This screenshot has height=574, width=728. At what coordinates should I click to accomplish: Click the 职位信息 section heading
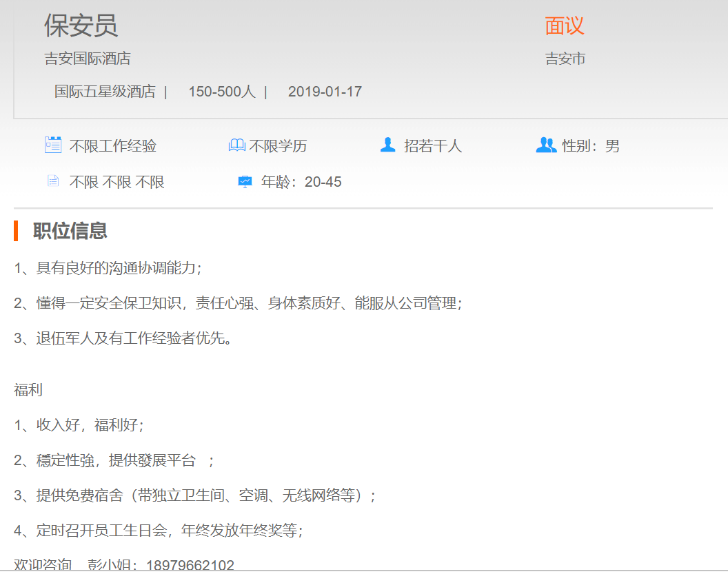click(70, 231)
